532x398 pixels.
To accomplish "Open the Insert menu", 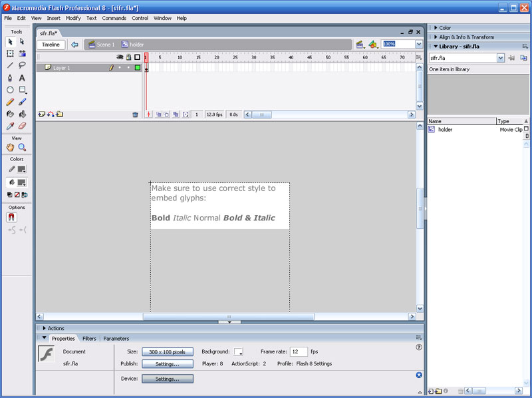I will point(54,18).
